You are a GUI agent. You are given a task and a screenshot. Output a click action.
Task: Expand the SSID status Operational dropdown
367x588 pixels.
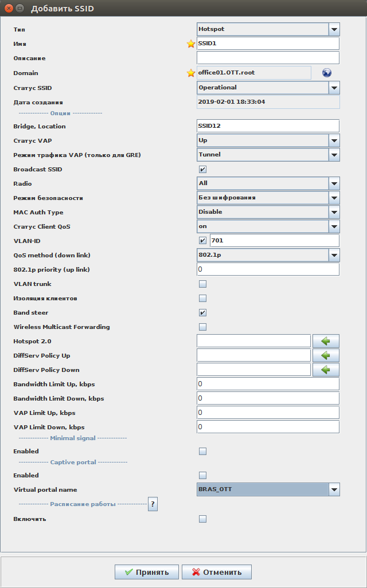point(334,88)
